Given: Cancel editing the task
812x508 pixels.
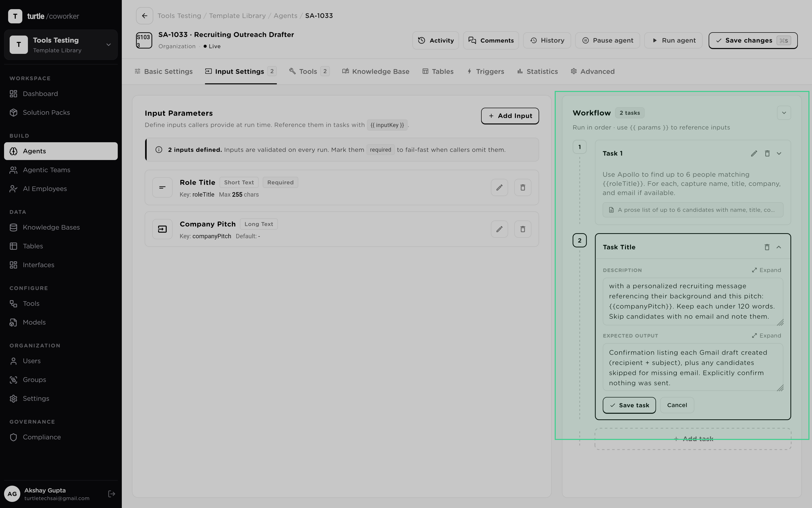Looking at the screenshot, I should (x=677, y=405).
